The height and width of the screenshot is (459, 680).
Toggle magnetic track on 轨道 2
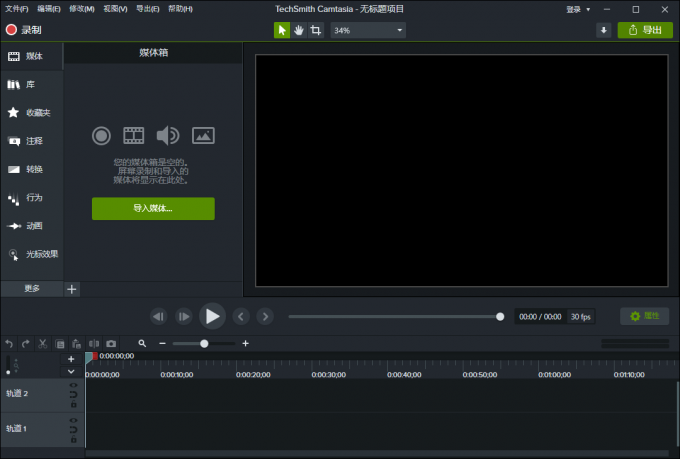[x=73, y=394]
